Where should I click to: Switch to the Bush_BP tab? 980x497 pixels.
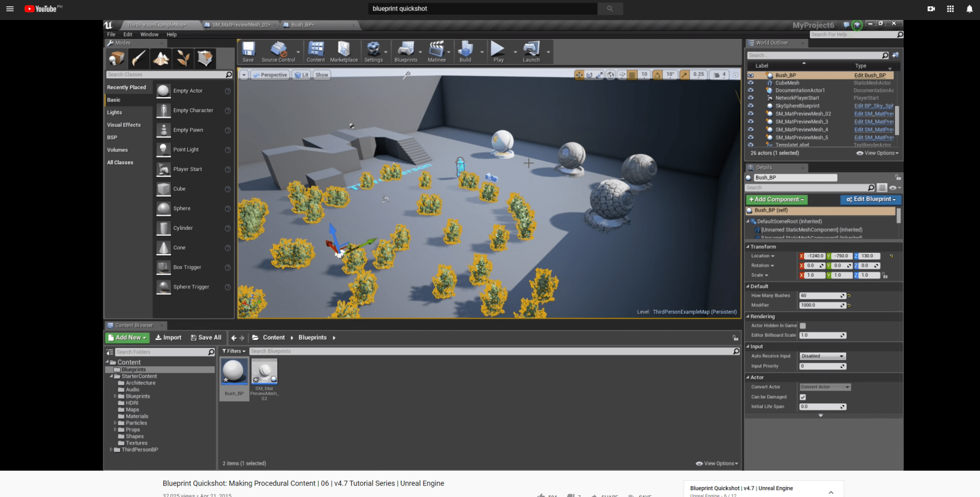click(x=302, y=25)
